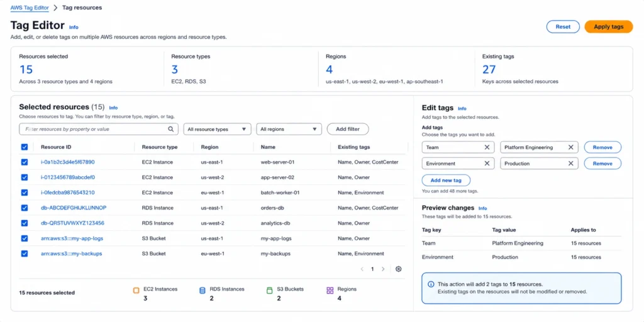644x322 pixels.
Task: Go to previous page arrow in pagination
Action: [362, 269]
